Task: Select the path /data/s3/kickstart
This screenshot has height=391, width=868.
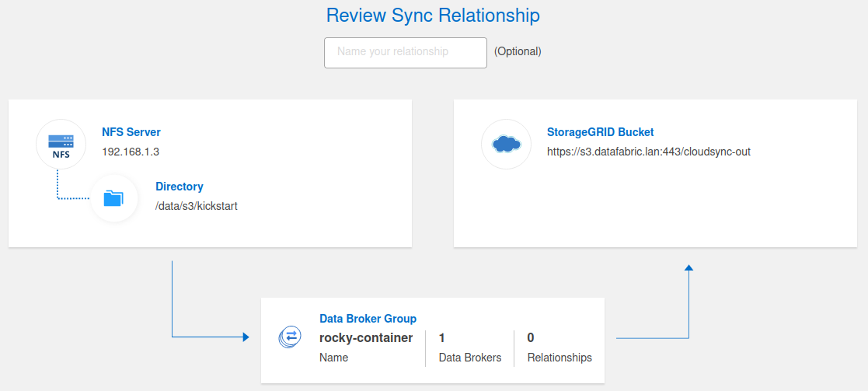Action: (197, 206)
